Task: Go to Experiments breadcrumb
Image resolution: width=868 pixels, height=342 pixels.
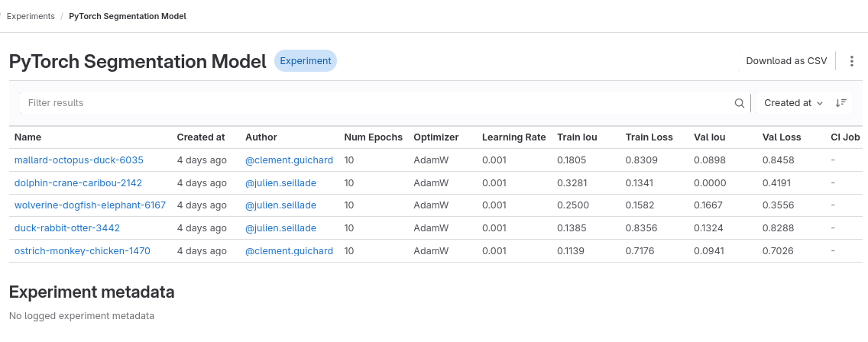Action: pos(31,16)
